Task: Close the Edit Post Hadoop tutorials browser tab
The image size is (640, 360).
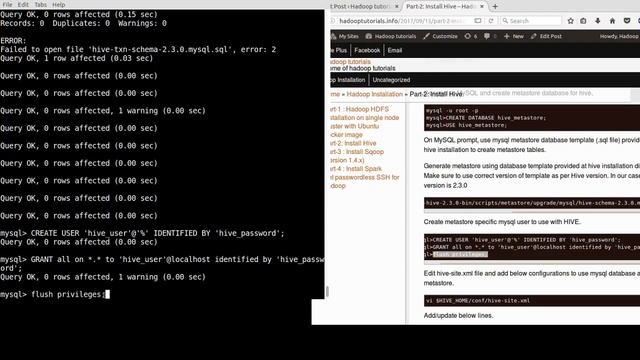Action: coord(396,7)
